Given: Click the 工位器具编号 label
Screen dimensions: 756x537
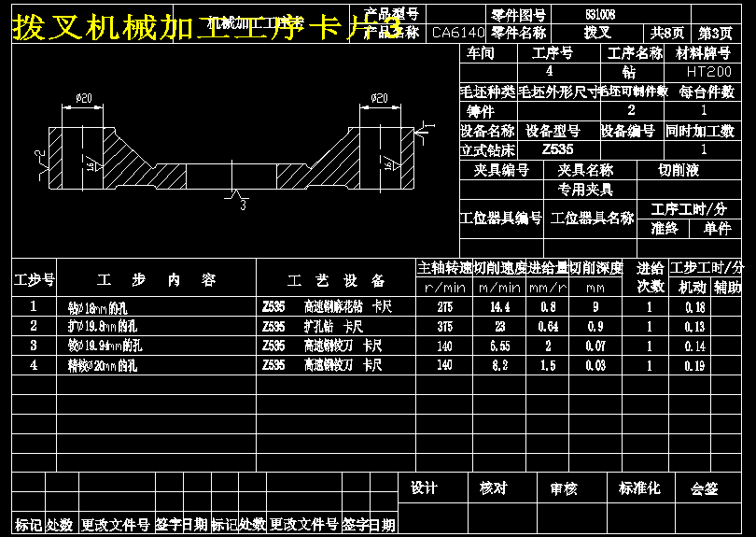Looking at the screenshot, I should coord(501,219).
